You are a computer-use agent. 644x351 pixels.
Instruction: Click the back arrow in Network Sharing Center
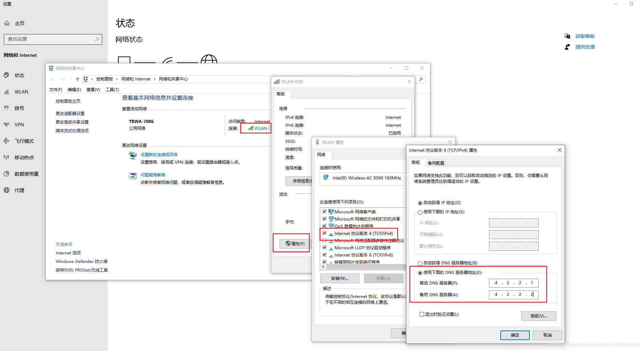(52, 79)
